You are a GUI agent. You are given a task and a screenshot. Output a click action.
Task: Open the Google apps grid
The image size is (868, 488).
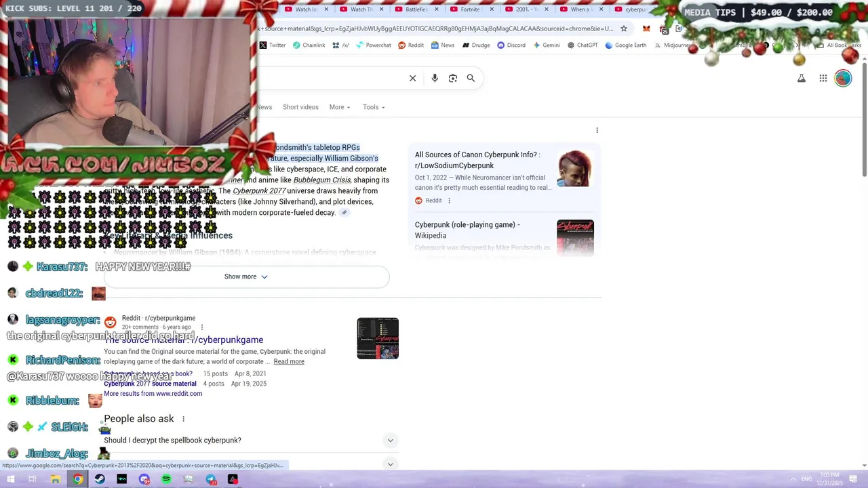(x=823, y=79)
